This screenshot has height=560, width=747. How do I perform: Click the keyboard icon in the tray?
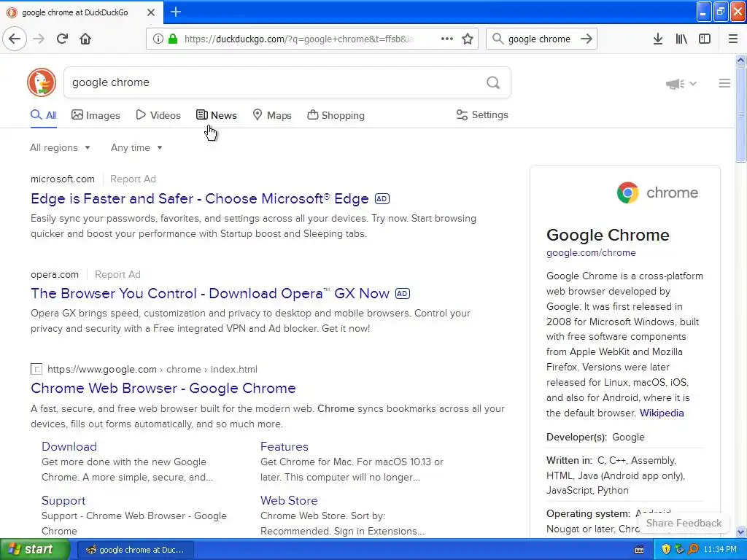click(x=639, y=550)
